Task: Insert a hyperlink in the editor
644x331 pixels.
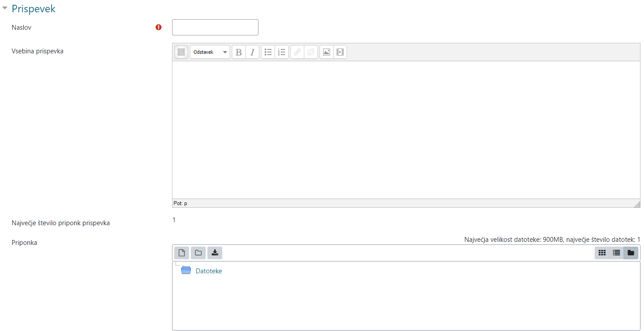Action: click(297, 52)
